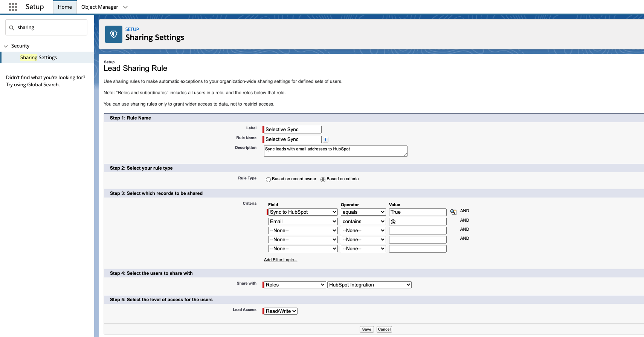
Task: Open the Roles share-with dropdown
Action: click(x=295, y=285)
